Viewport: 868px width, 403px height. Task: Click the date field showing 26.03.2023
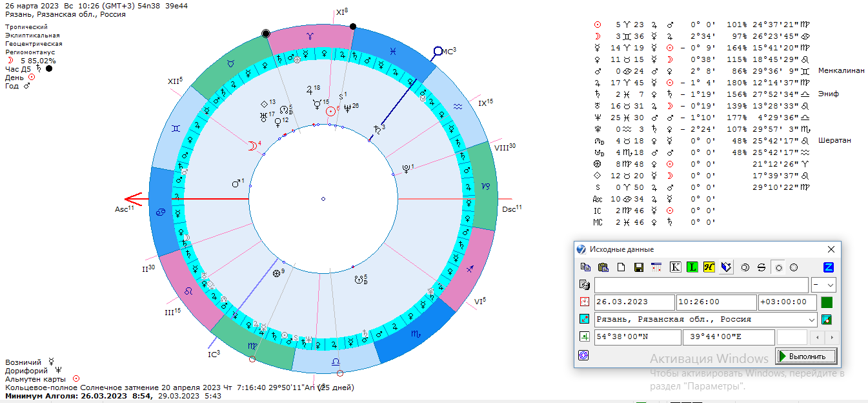click(x=634, y=302)
